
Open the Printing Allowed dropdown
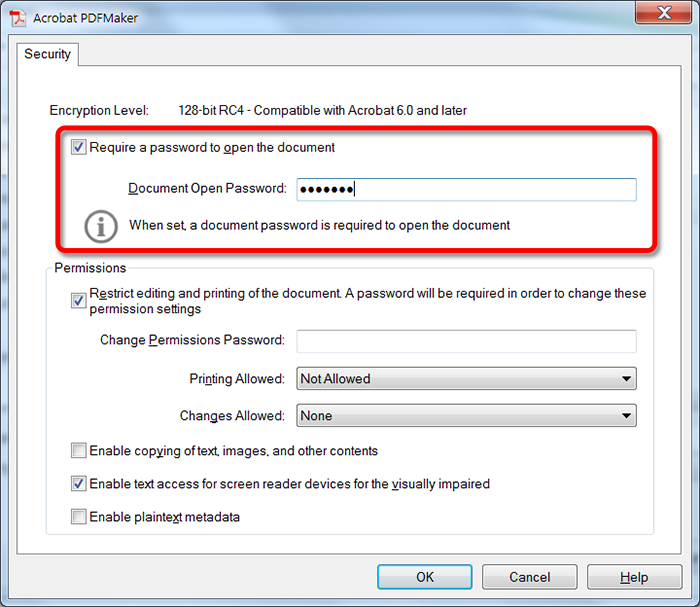point(466,379)
